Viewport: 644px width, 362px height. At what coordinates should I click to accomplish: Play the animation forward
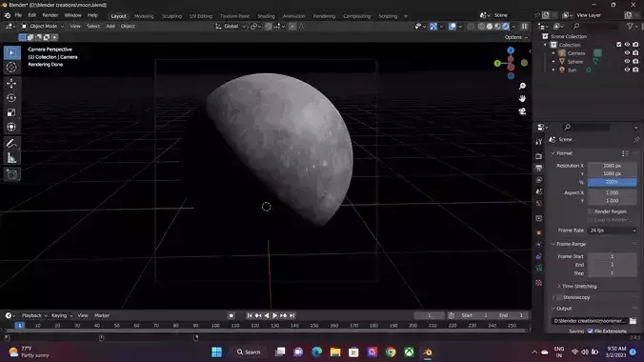pos(274,315)
